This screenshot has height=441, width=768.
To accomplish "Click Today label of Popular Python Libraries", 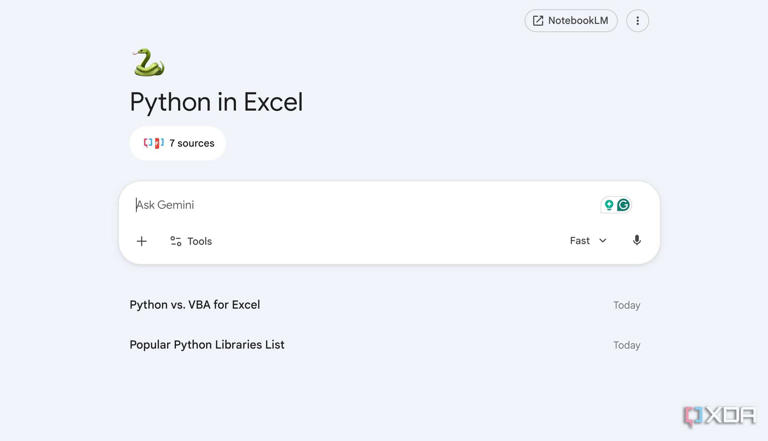I will point(626,345).
